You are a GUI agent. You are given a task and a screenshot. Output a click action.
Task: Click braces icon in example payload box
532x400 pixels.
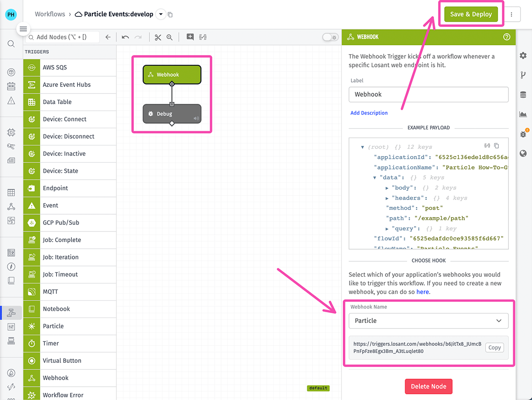tap(487, 145)
